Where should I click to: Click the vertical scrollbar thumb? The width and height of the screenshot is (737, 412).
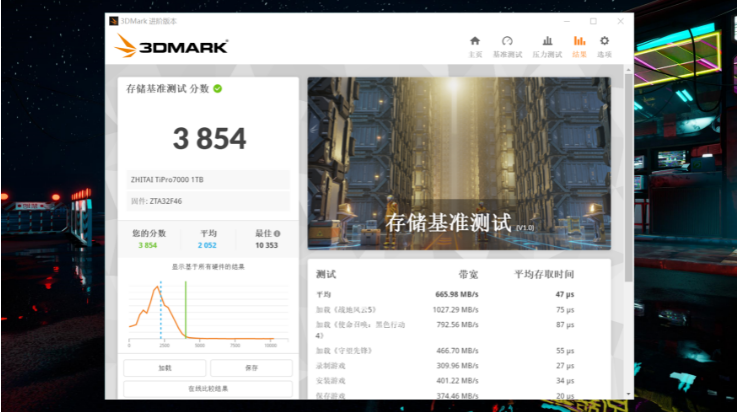628,178
